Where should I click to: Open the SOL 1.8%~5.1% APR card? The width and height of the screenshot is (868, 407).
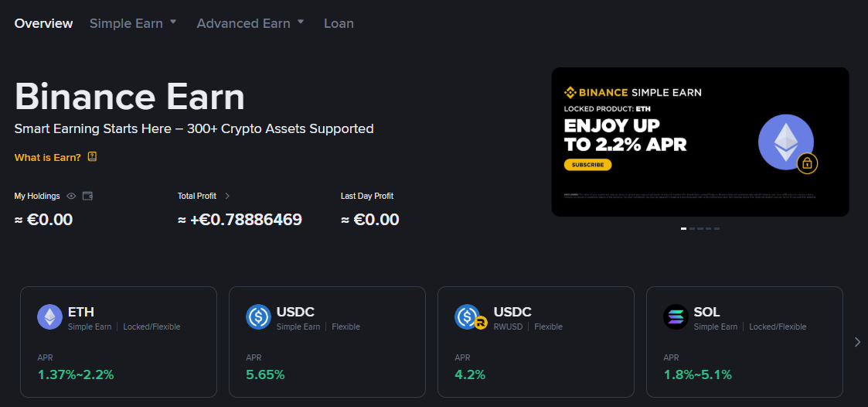pos(744,341)
